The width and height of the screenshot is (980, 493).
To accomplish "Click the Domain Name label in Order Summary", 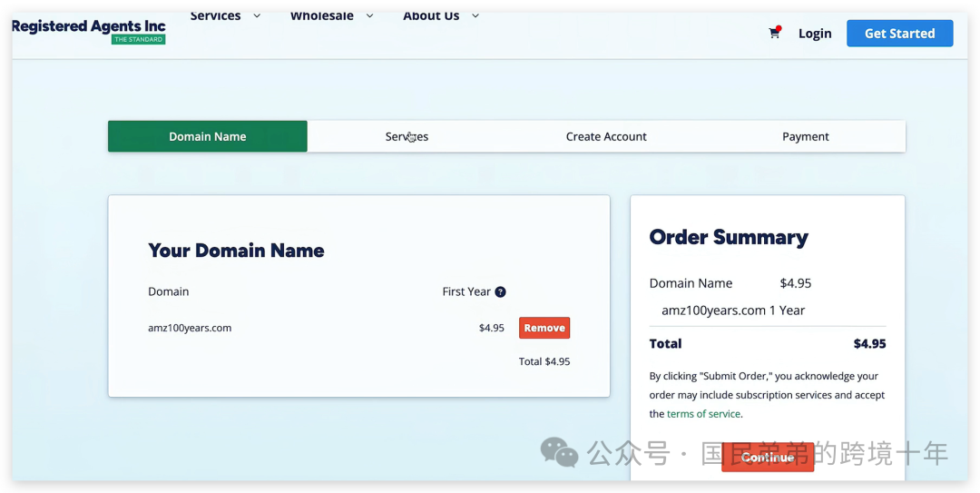I will (691, 283).
